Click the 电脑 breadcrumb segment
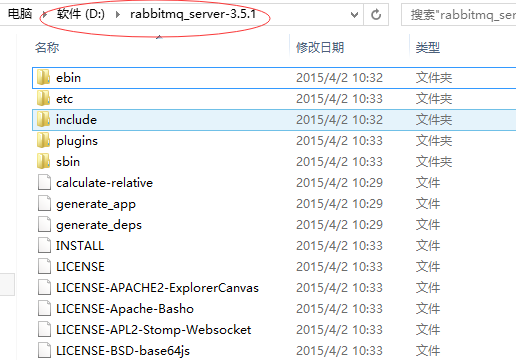This screenshot has width=516, height=360. [x=20, y=14]
